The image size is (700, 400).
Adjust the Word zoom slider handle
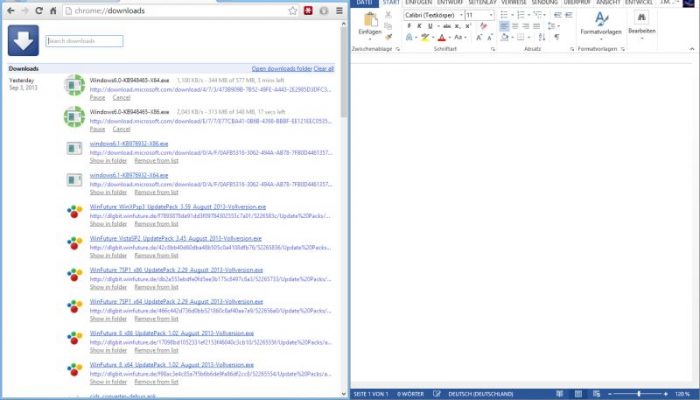tap(639, 394)
